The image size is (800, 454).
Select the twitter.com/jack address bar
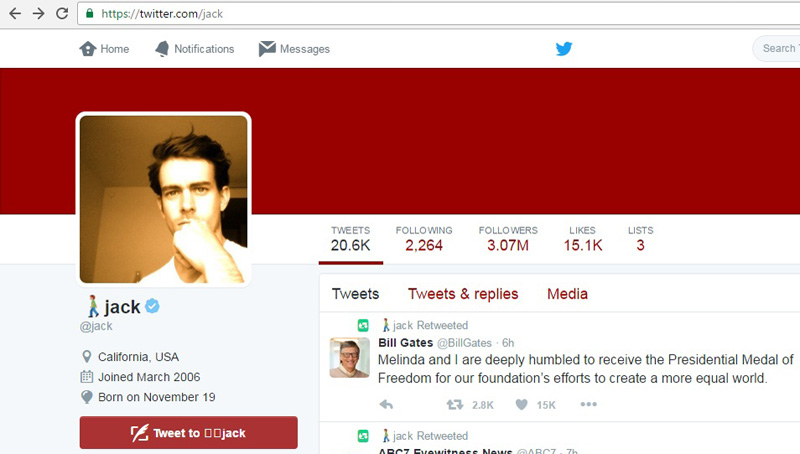click(x=439, y=14)
